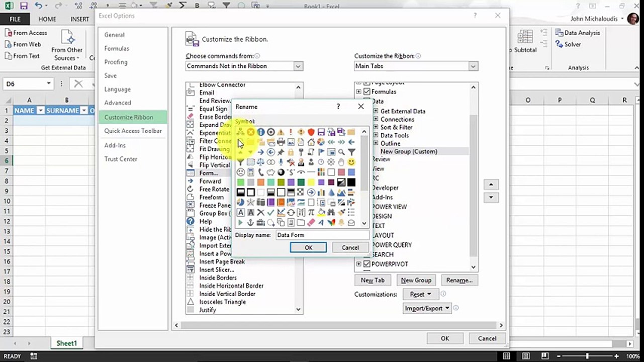644x362 pixels.
Task: Pick the orange color square symbol
Action: click(261, 183)
